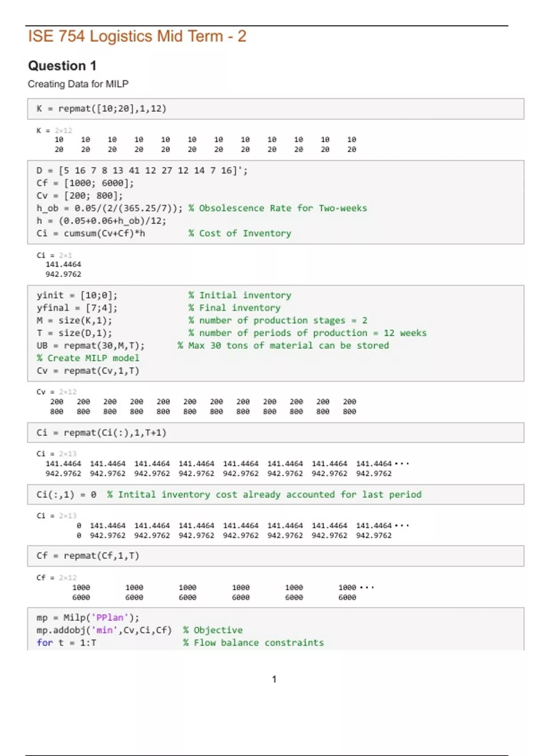
Task: Click the page number 1 at bottom
Action: pos(274,679)
